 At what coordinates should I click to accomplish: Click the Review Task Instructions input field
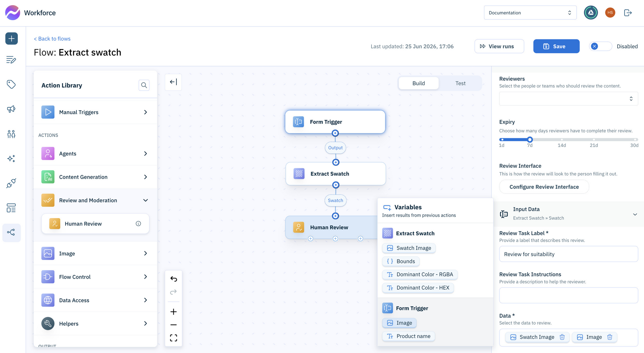[x=569, y=295]
